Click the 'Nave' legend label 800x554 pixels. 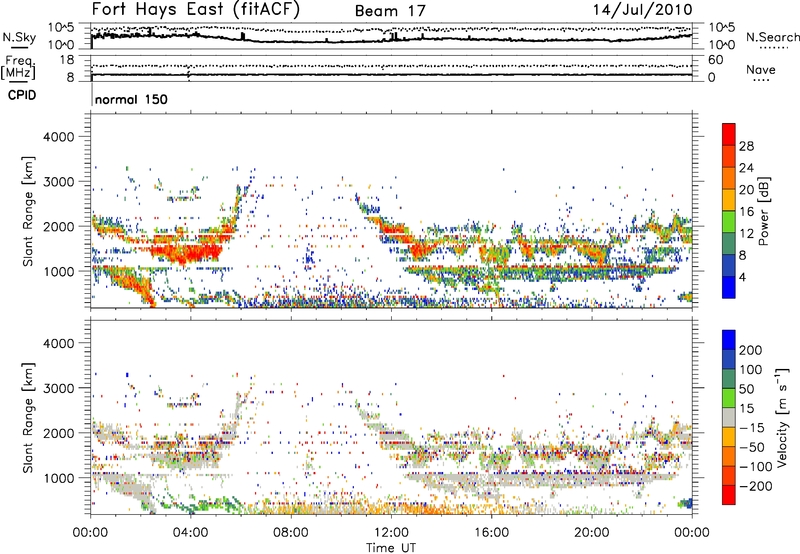point(761,69)
